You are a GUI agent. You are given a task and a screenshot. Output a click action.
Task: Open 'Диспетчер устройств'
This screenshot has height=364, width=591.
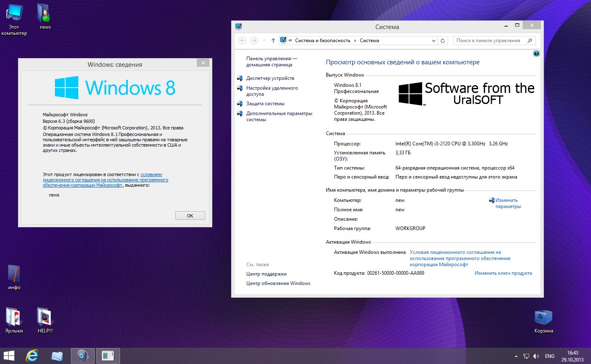click(x=270, y=78)
